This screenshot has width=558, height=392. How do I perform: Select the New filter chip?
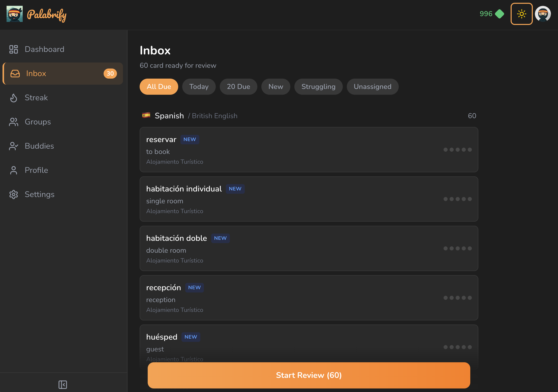click(276, 86)
